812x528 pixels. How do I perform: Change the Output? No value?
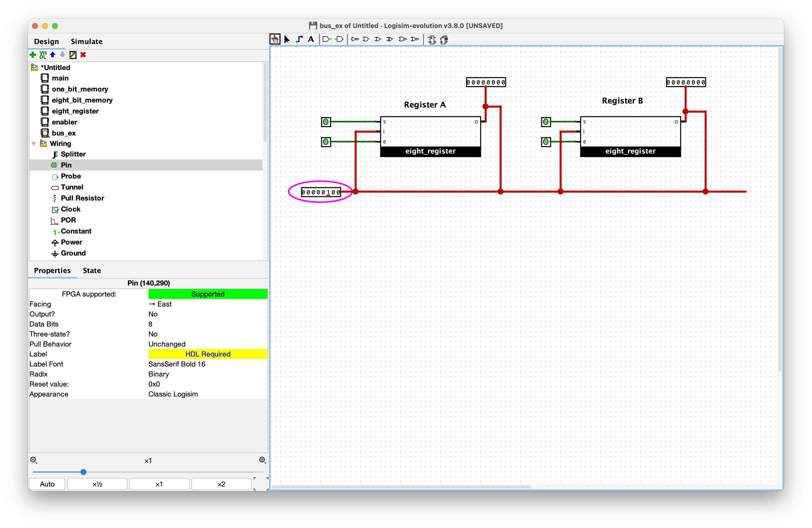click(x=207, y=314)
